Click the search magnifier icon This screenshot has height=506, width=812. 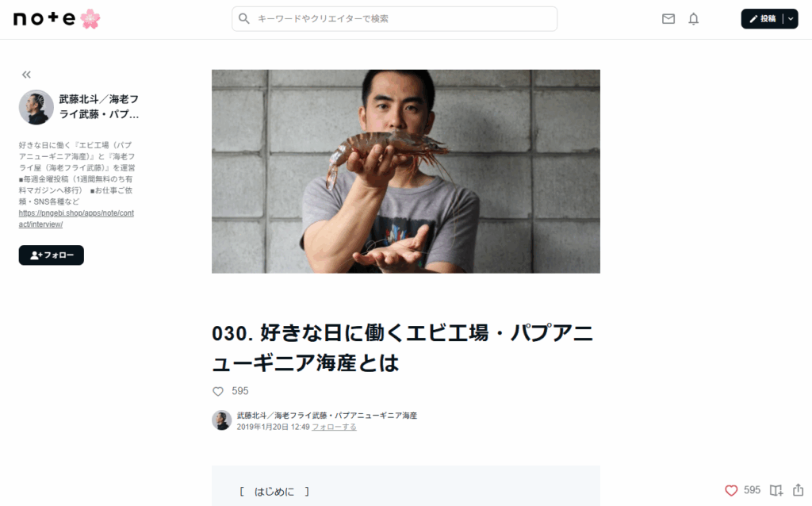coord(244,19)
